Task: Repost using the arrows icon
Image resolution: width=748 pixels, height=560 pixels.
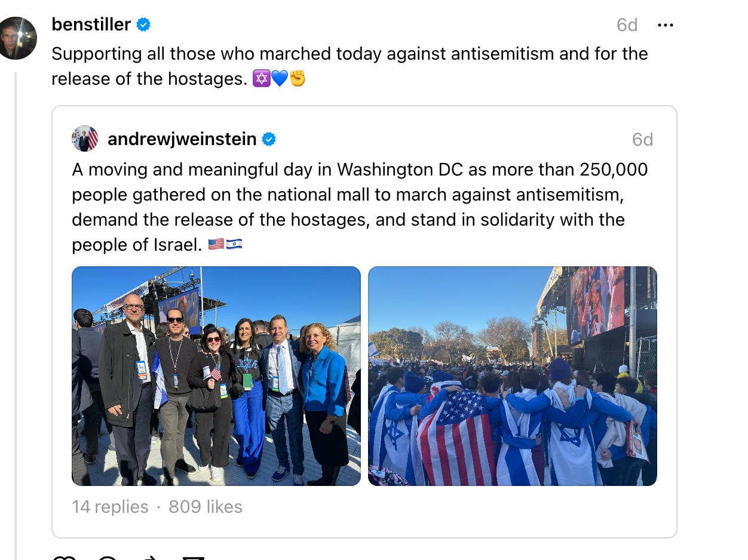Action: (x=150, y=558)
